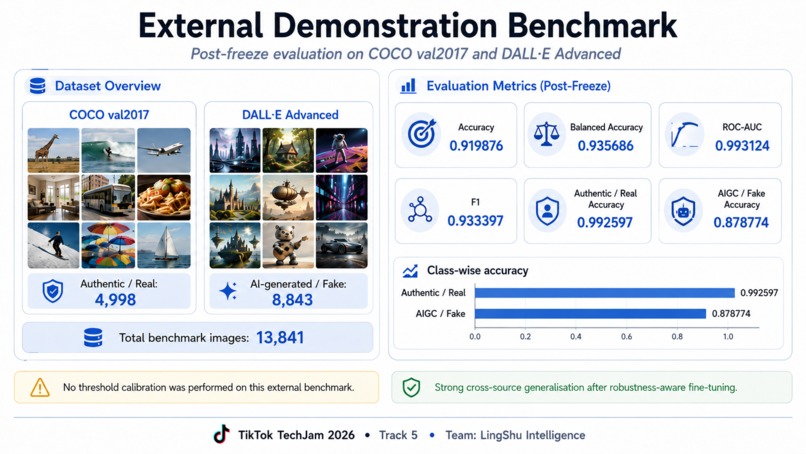Select the living room thumbnail
This screenshot has width=806, height=454.
(x=53, y=197)
